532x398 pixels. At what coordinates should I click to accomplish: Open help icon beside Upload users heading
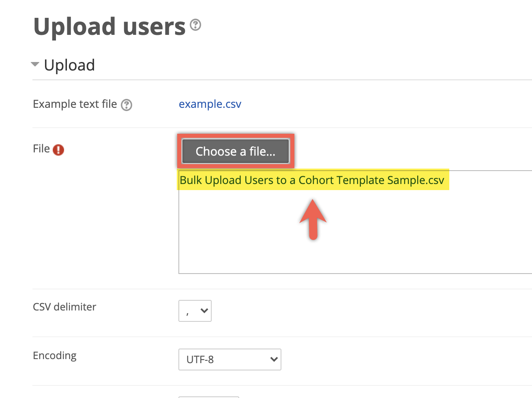point(195,25)
